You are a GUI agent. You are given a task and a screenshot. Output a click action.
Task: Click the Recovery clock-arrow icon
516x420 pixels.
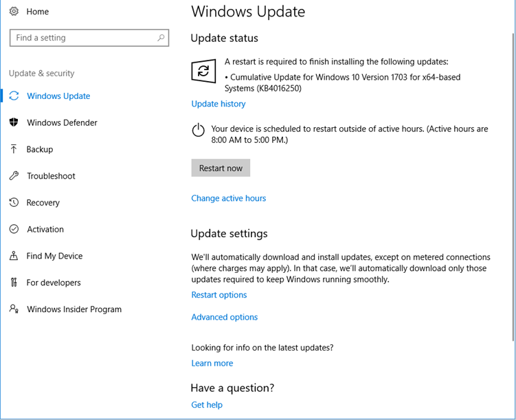[14, 202]
